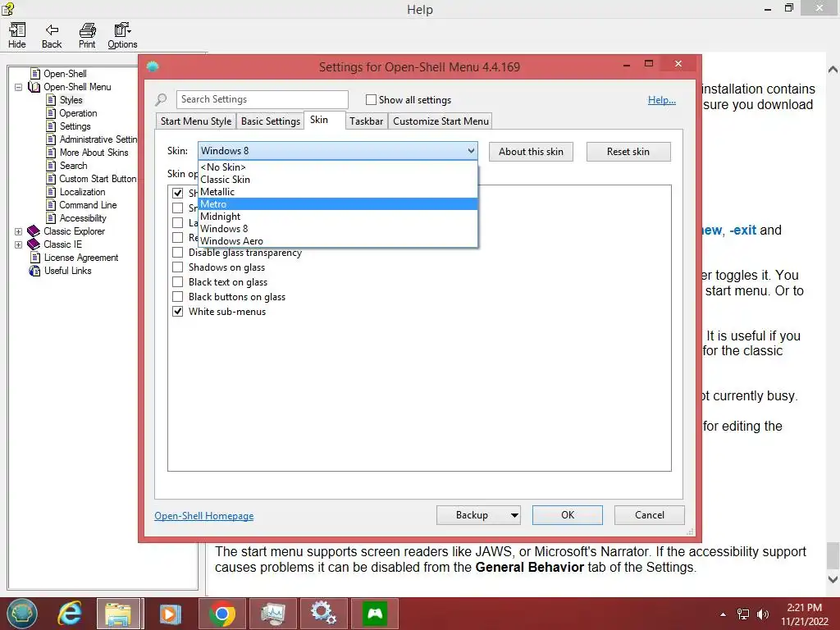
Task: Click the Reset skin button
Action: [x=628, y=152]
